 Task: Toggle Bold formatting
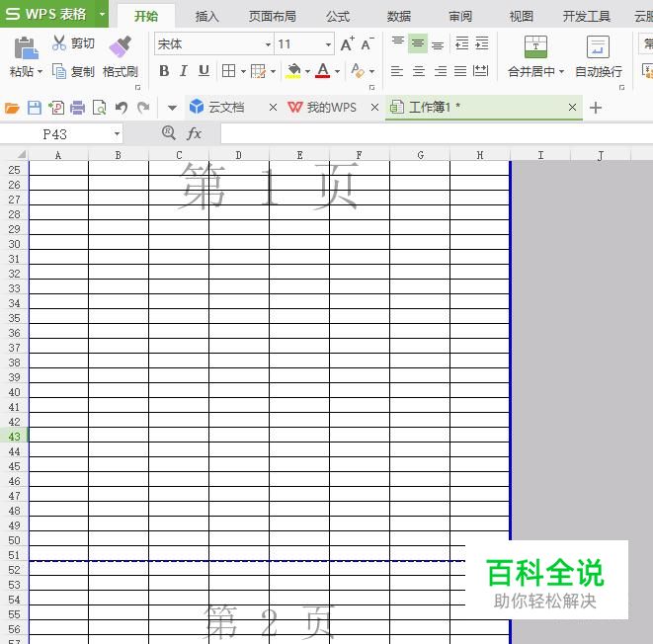[164, 71]
